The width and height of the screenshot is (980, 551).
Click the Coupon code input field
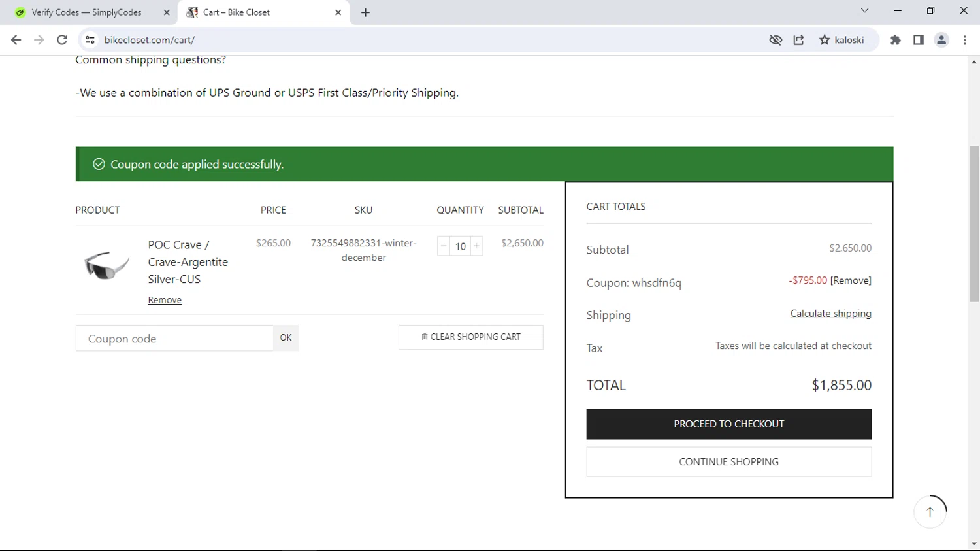click(174, 339)
